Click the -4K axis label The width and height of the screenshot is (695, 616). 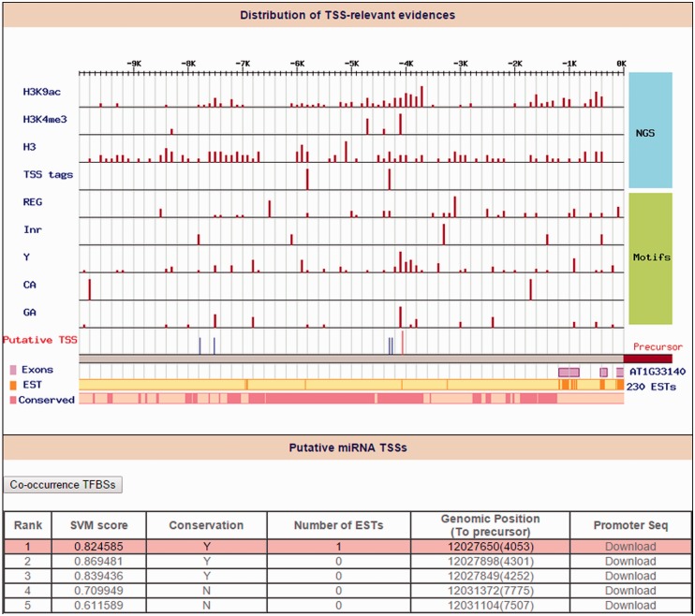(406, 64)
